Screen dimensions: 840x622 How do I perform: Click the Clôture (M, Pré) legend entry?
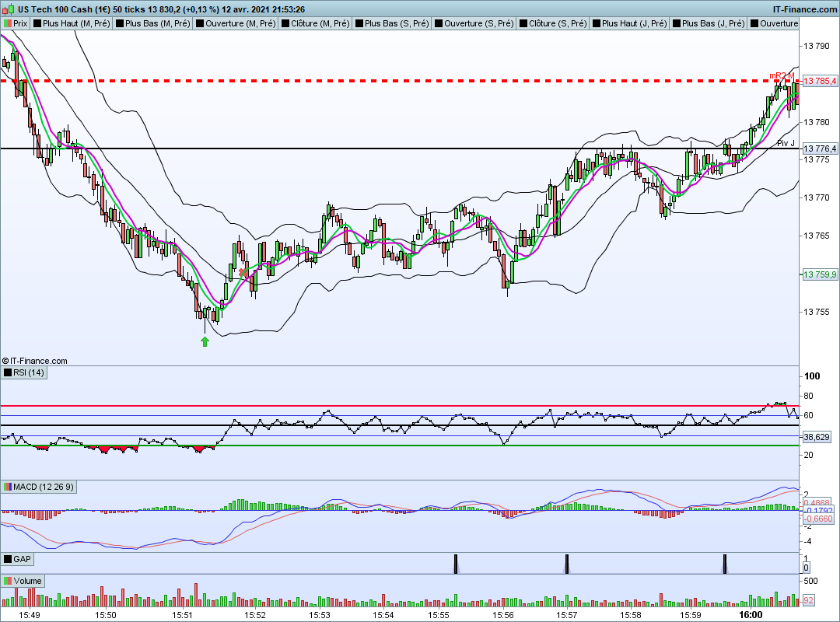pyautogui.click(x=316, y=23)
